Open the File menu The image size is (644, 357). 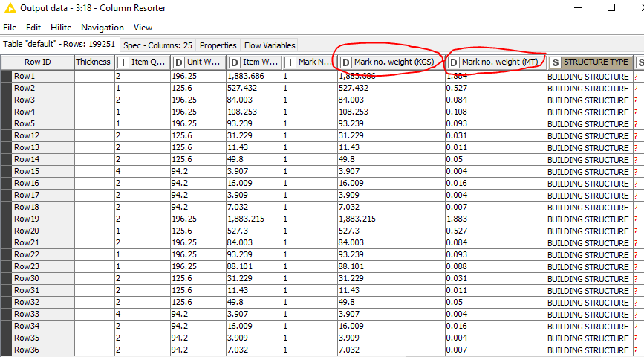tap(10, 28)
